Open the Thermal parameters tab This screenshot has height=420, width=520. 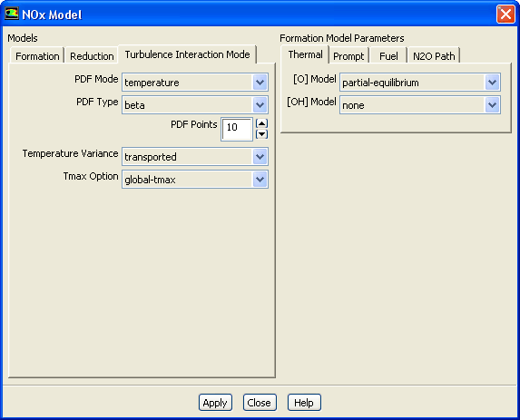pyautogui.click(x=305, y=54)
